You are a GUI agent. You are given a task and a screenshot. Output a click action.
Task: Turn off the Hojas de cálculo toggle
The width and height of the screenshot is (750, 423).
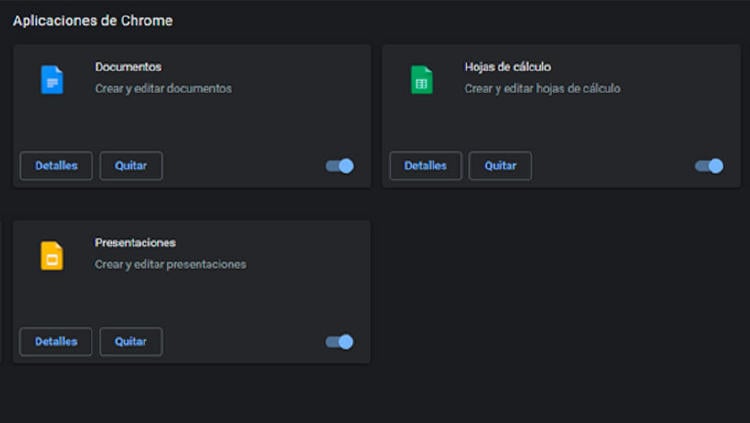point(709,166)
